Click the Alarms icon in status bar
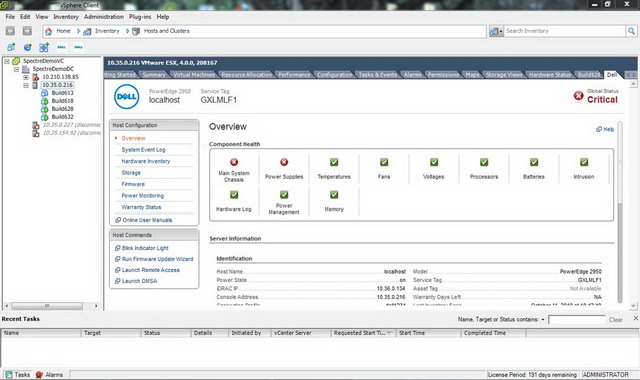The image size is (640, 380). tap(39, 374)
